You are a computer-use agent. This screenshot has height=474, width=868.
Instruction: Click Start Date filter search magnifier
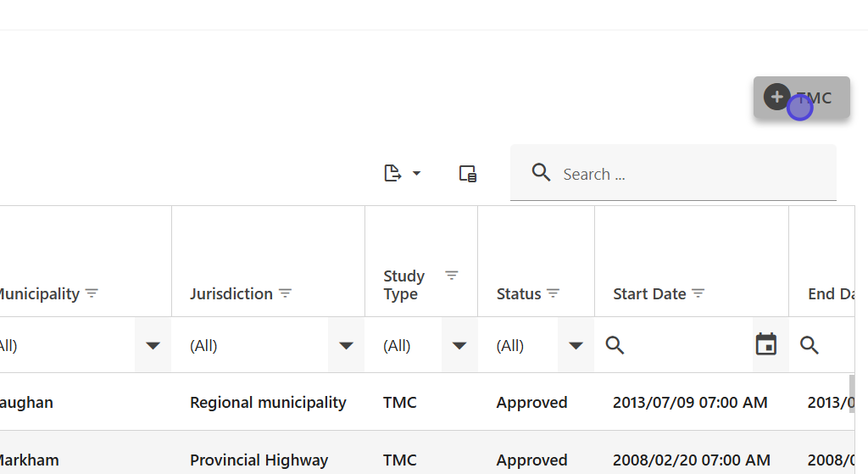(615, 345)
